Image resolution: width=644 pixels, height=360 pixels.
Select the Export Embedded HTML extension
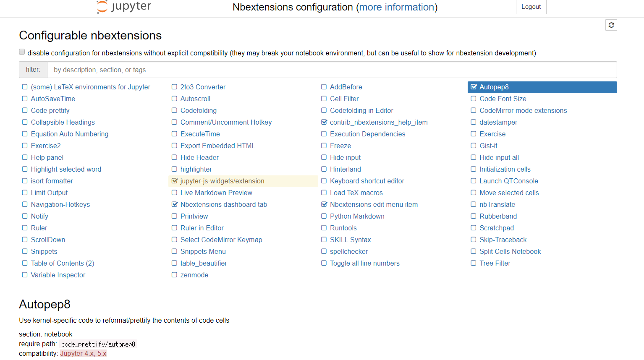tap(218, 146)
